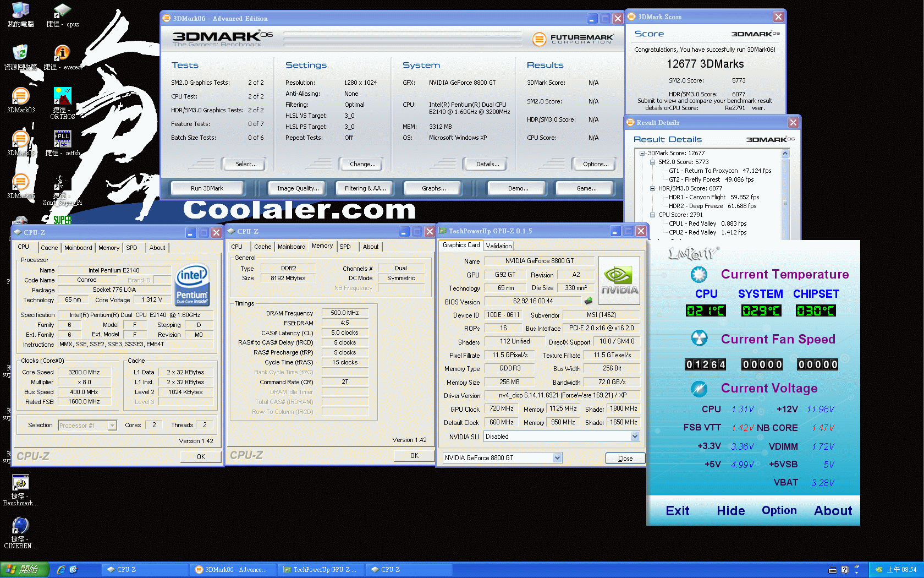The height and width of the screenshot is (578, 924).
Task: Switch to the Validation tab in GPU-Z
Action: pyautogui.click(x=498, y=246)
